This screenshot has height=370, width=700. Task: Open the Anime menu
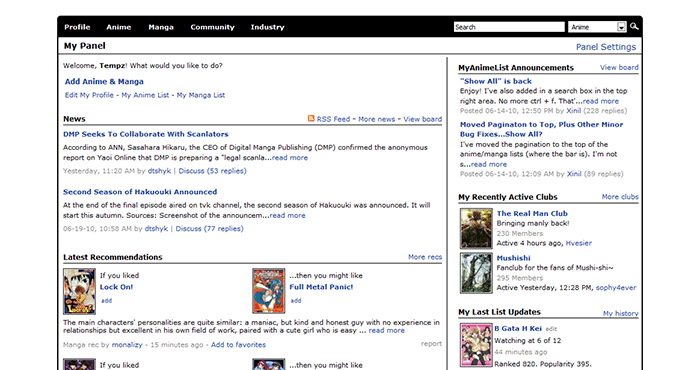pyautogui.click(x=119, y=27)
